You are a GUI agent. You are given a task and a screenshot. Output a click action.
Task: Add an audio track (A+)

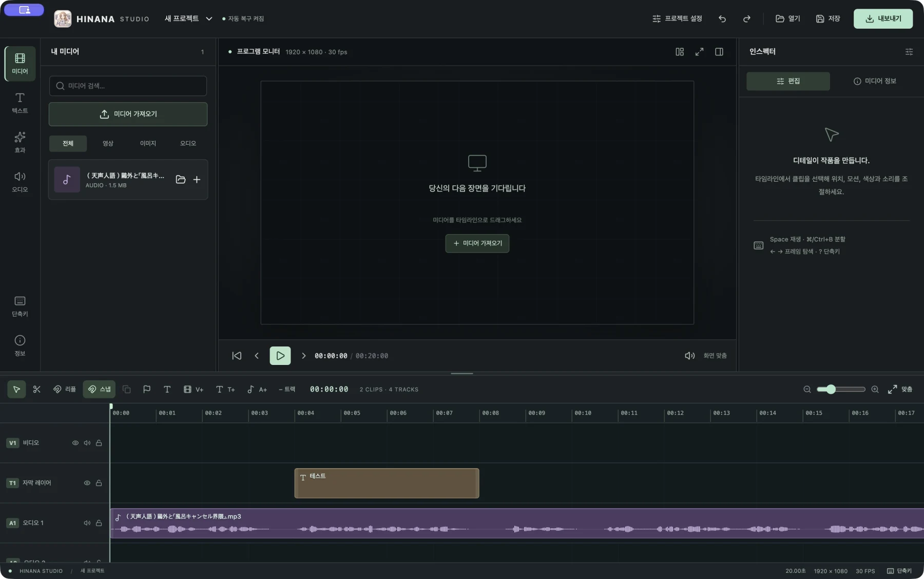coord(257,389)
